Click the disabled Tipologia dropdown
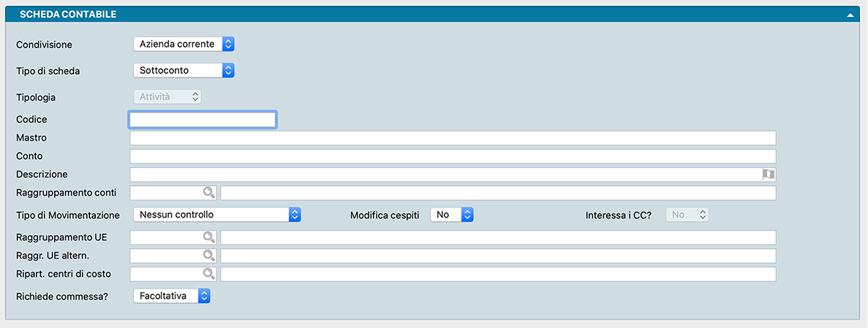This screenshot has width=868, height=328. [x=167, y=97]
